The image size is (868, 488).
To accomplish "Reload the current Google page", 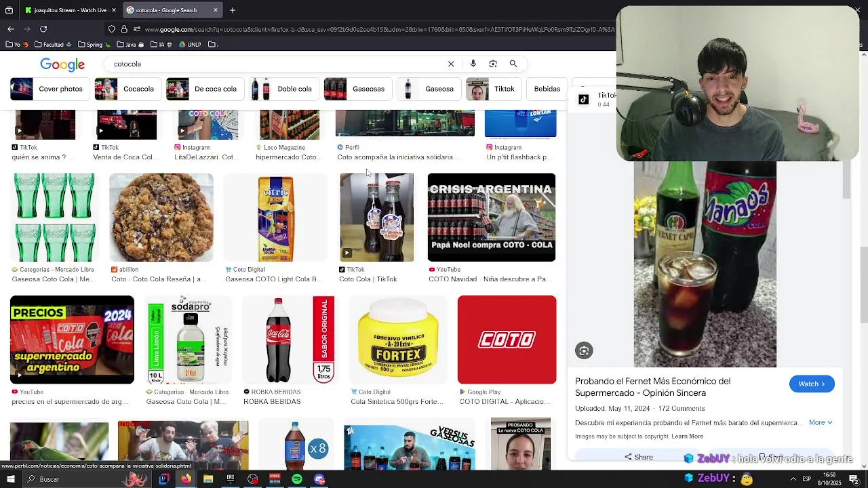I will coord(43,29).
